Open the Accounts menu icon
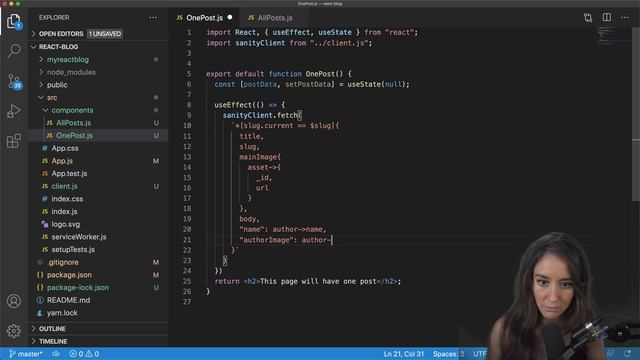The width and height of the screenshot is (640, 360). (14, 301)
